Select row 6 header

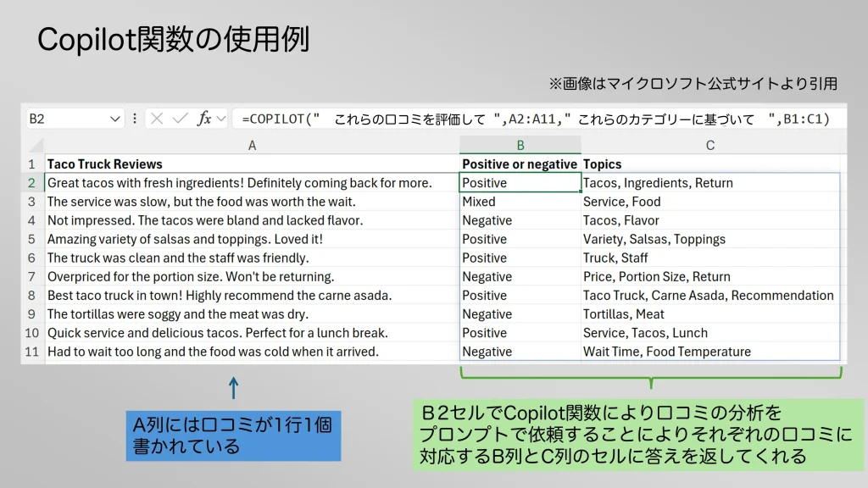coord(32,258)
